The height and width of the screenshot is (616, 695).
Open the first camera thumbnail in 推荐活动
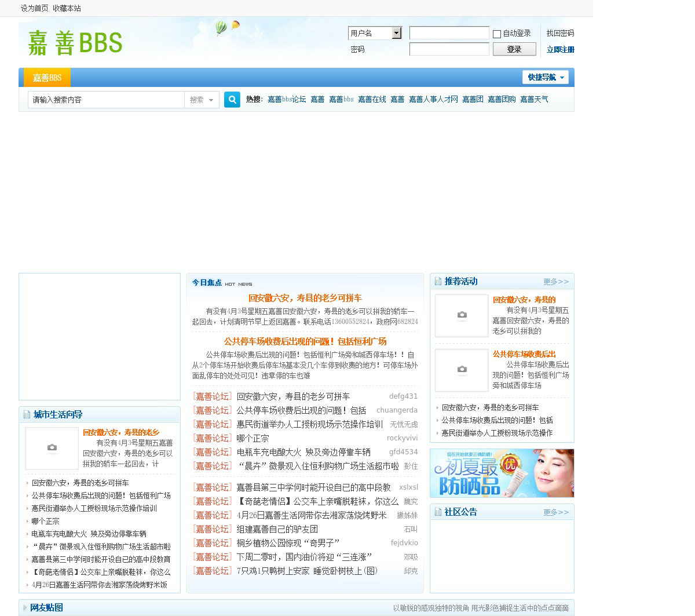[x=462, y=316]
